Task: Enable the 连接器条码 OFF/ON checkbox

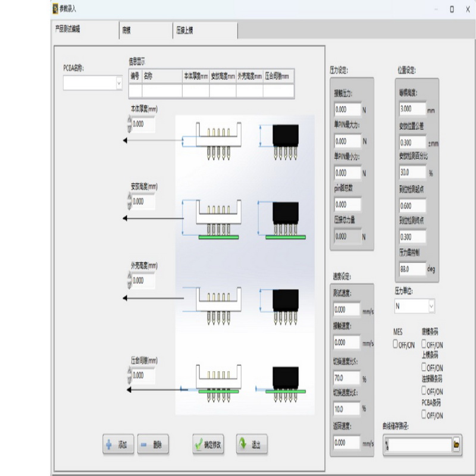Action: [x=425, y=391]
